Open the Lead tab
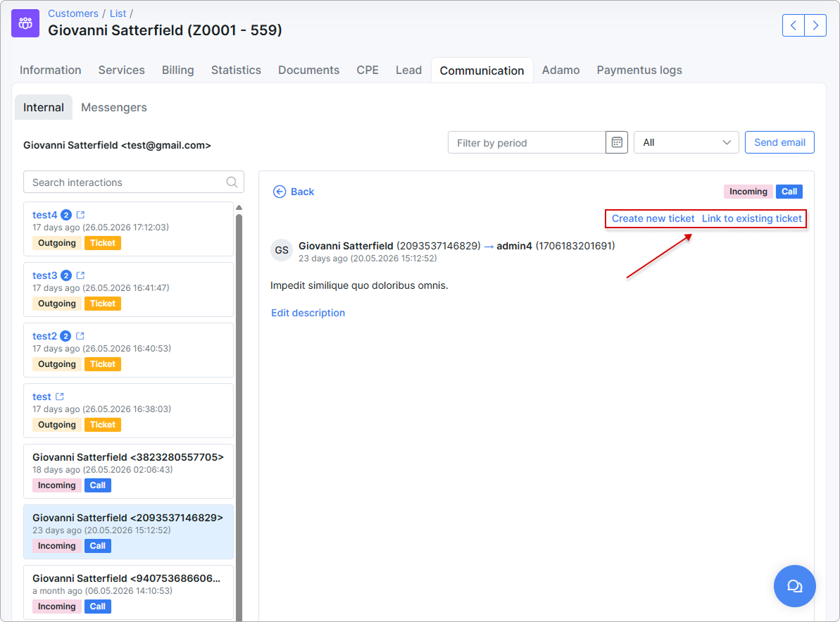 [x=409, y=70]
